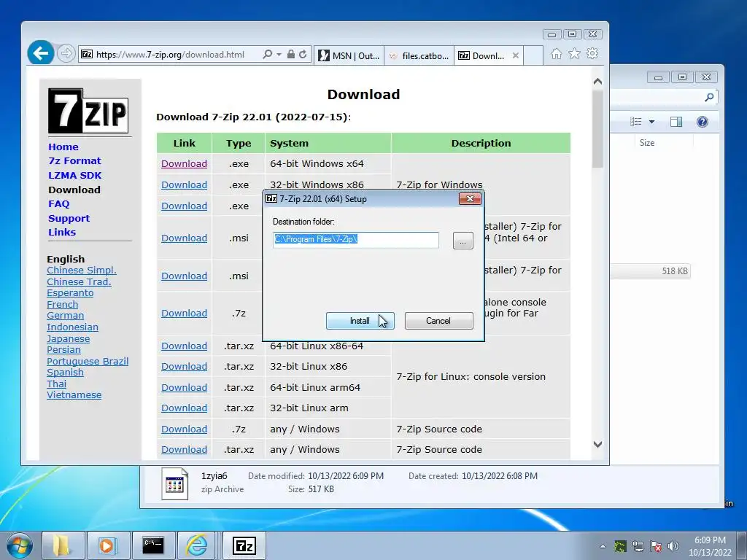This screenshot has height=560, width=747.
Task: Click the vertical scrollbar thumb
Action: click(x=597, y=128)
